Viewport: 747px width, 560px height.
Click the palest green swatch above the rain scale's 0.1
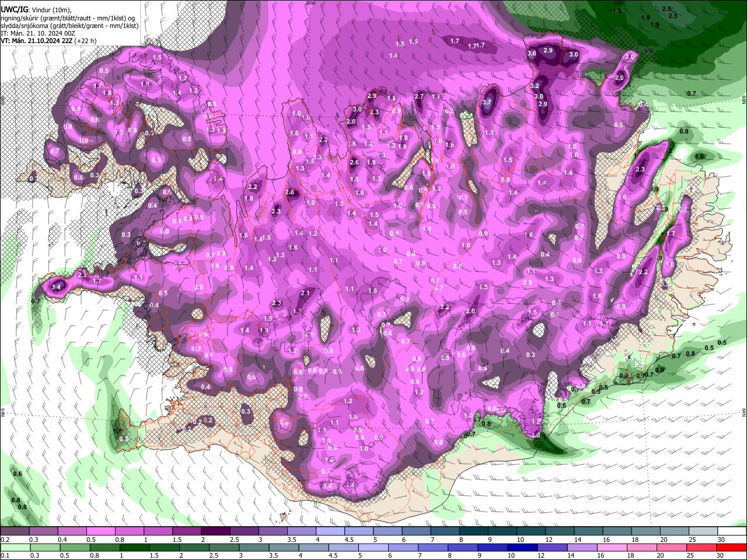(15, 548)
